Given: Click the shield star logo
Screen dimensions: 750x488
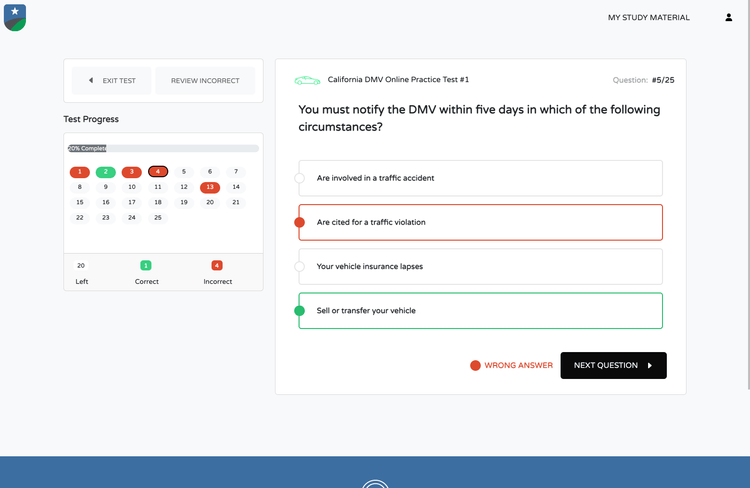Looking at the screenshot, I should coord(15,17).
